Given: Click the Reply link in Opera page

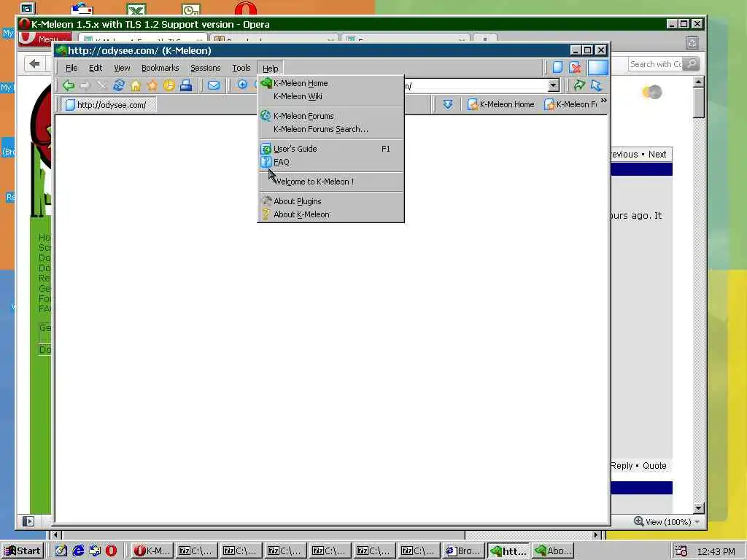Looking at the screenshot, I should point(622,466).
